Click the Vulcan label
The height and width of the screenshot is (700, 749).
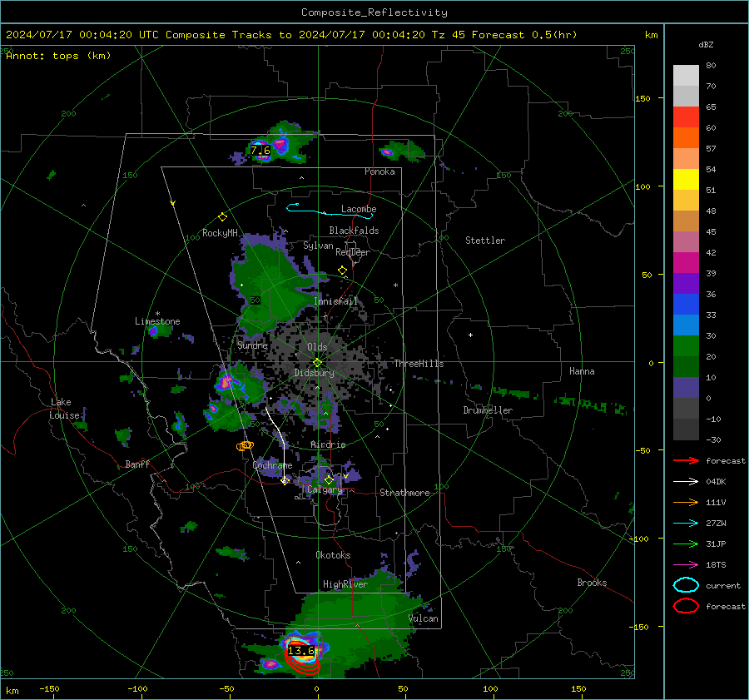[424, 618]
